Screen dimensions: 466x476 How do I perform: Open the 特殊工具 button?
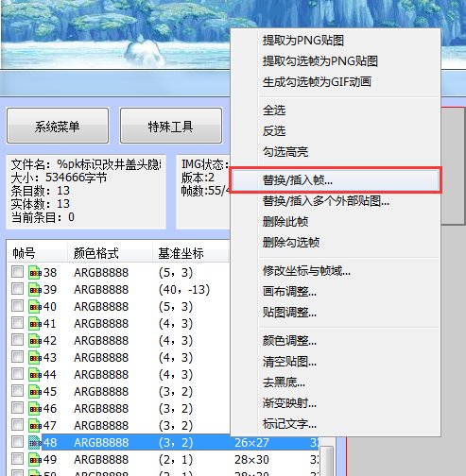[x=171, y=126]
